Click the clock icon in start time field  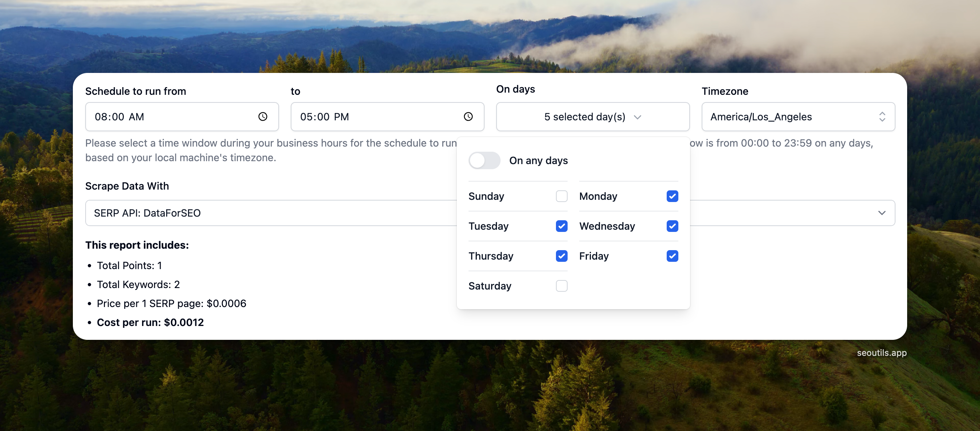263,117
